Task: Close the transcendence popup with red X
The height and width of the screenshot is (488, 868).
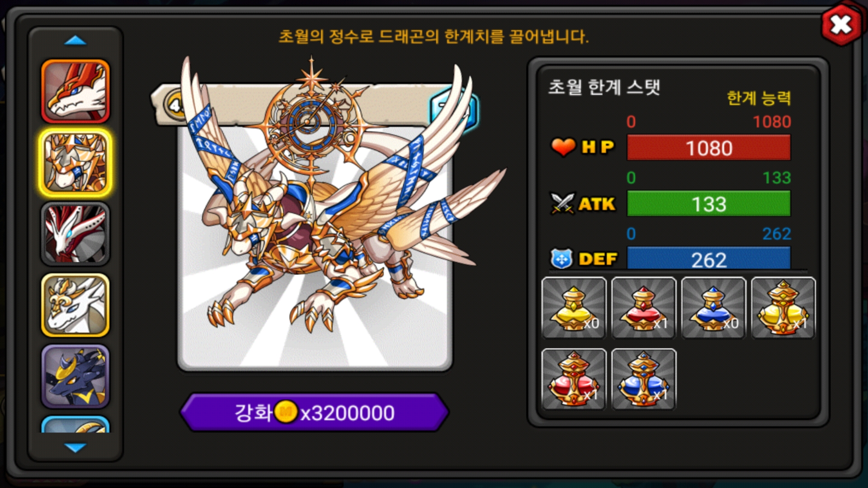Action: [841, 25]
